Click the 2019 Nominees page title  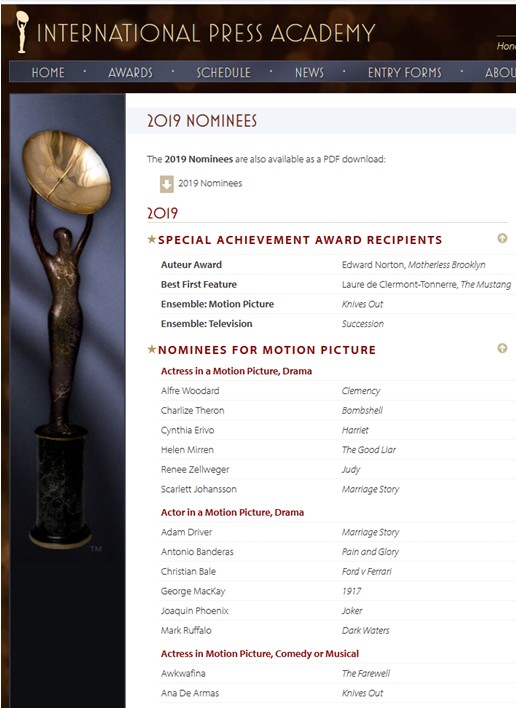pyautogui.click(x=202, y=121)
